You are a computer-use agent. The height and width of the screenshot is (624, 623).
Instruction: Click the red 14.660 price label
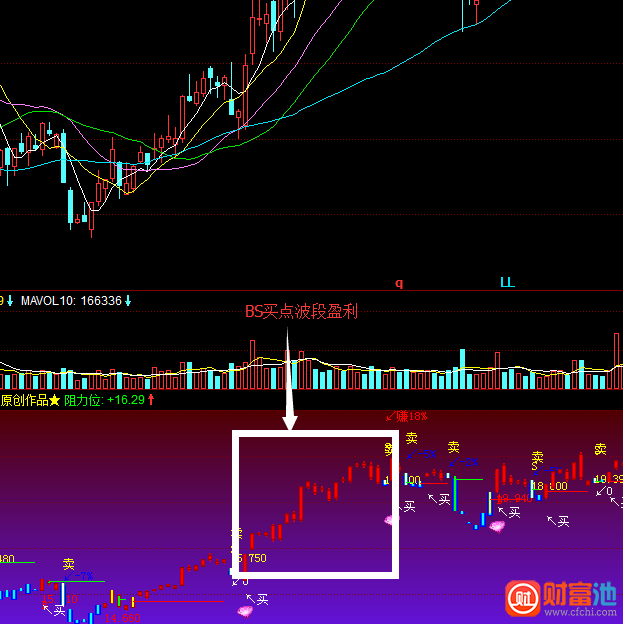123,618
